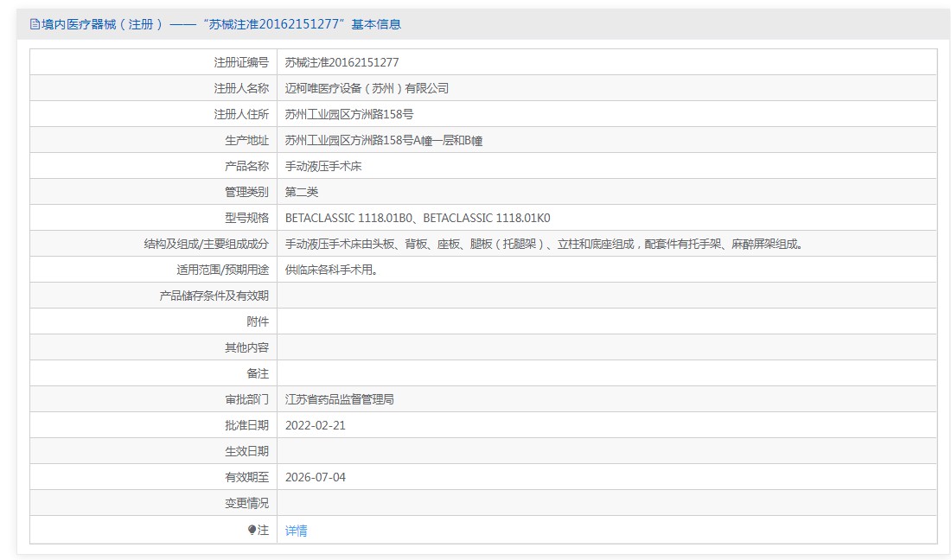Viewport: 951px width, 560px height.
Task: Click the 其他内容 row label
Action: coord(247,348)
